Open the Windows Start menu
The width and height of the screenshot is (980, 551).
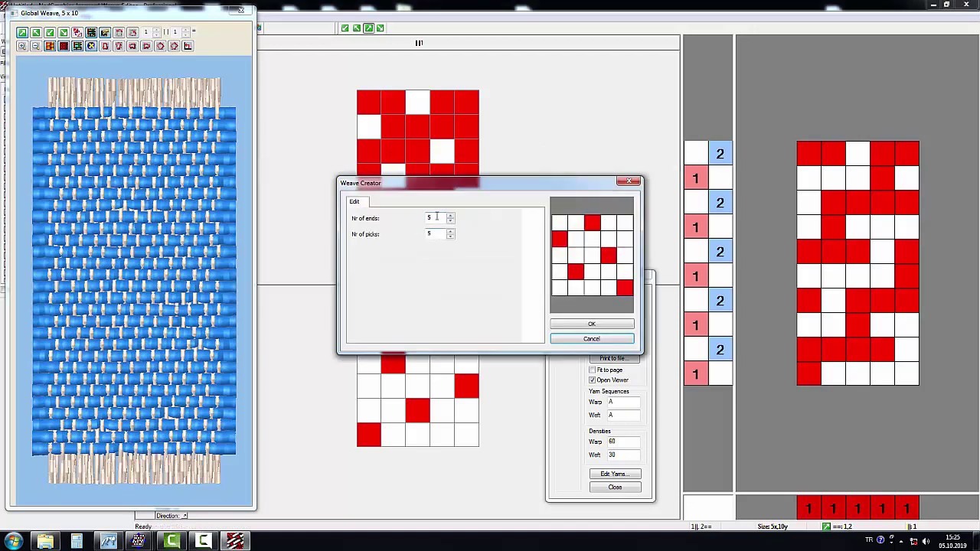coord(14,541)
